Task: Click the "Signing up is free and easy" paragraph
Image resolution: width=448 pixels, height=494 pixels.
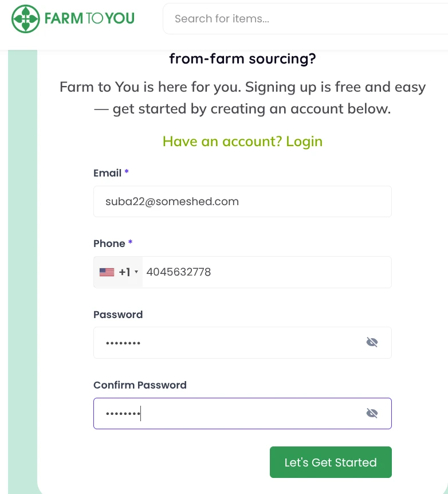Action: (242, 98)
